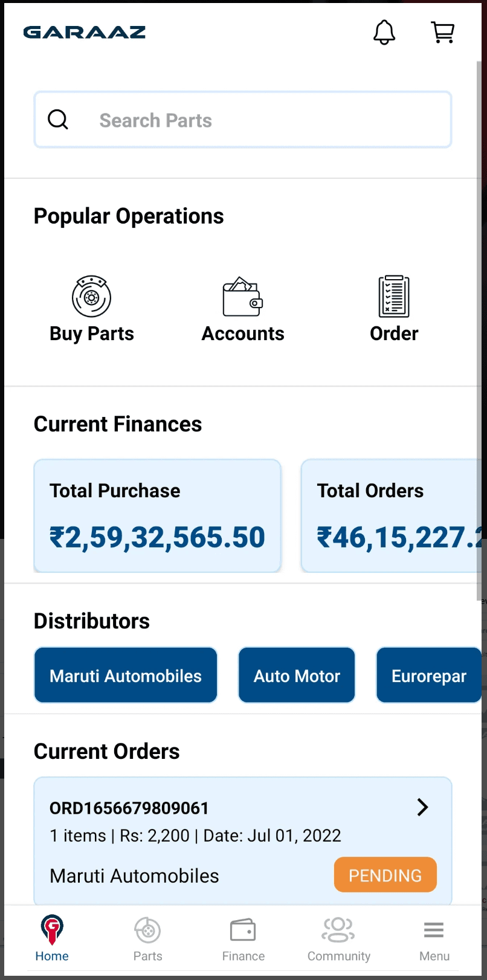487x980 pixels.
Task: Open the Finance tab
Action: (x=243, y=938)
